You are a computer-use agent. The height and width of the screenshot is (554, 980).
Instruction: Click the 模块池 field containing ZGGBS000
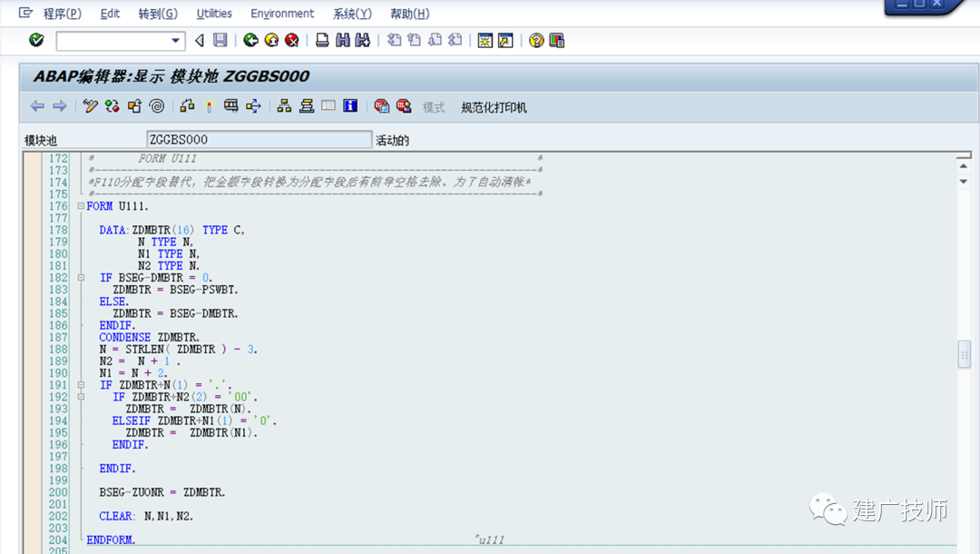click(x=259, y=140)
